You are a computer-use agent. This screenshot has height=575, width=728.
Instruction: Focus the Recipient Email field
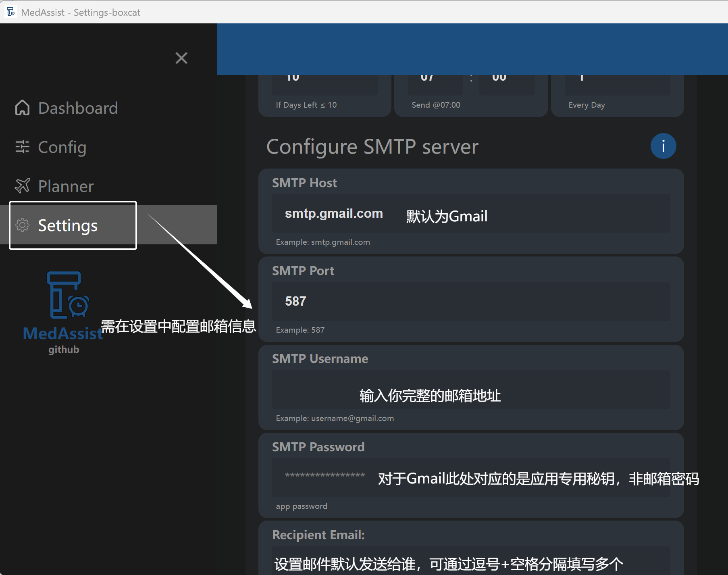pyautogui.click(x=471, y=560)
